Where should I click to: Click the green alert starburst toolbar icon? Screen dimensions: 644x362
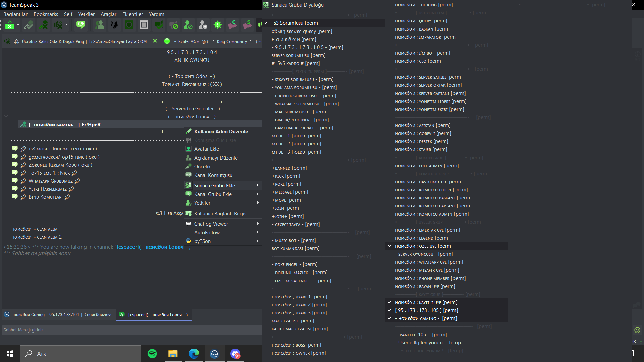(218, 25)
